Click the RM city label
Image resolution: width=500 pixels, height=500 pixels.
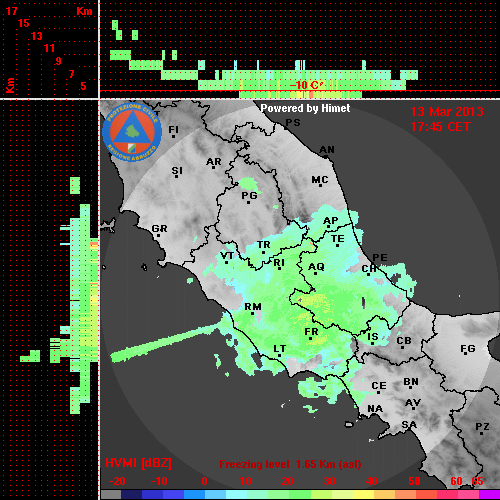tap(253, 306)
